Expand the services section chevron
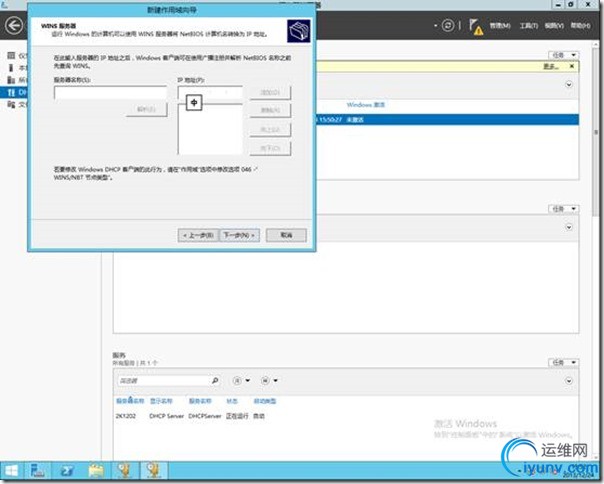Image resolution: width=604 pixels, height=484 pixels. pos(569,381)
